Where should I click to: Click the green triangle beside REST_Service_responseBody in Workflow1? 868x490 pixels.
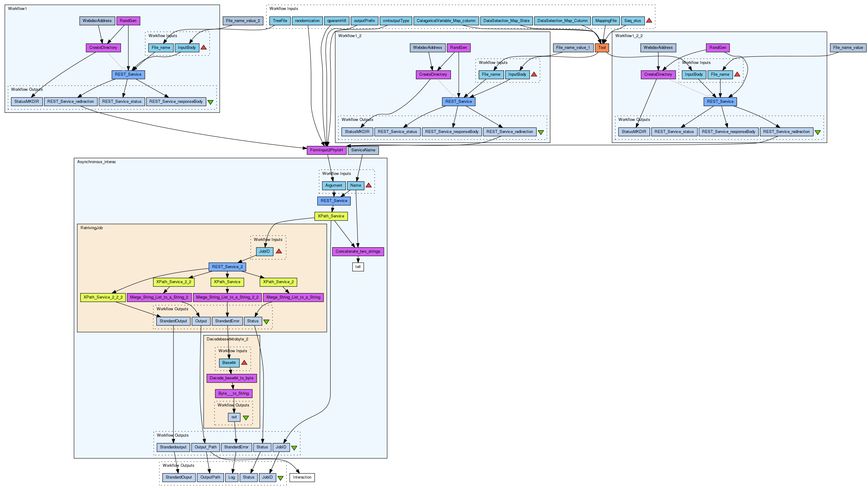pos(211,102)
